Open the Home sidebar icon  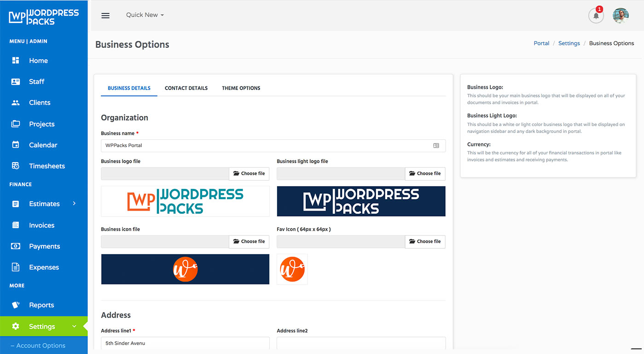pyautogui.click(x=15, y=60)
